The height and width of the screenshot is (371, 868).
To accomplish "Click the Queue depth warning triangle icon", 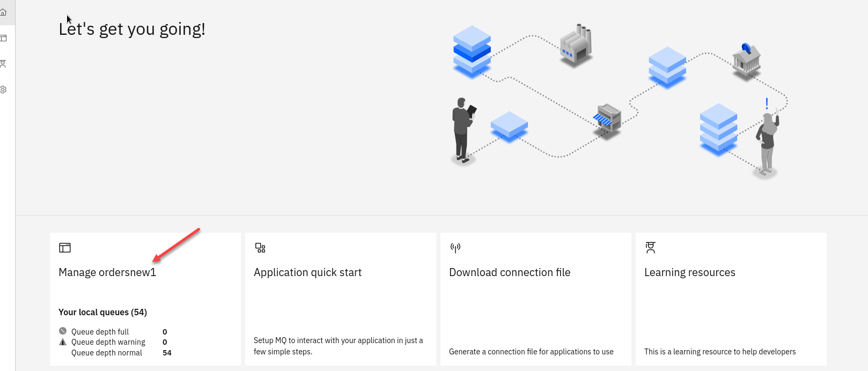I will 63,342.
